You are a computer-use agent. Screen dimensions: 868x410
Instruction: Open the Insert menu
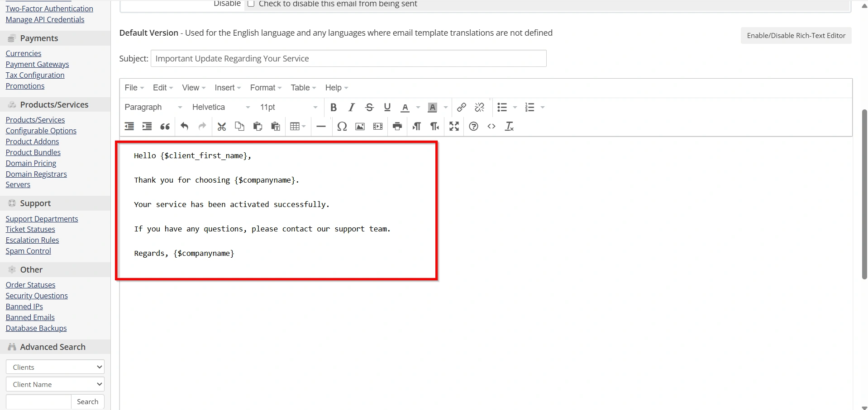[x=228, y=88]
